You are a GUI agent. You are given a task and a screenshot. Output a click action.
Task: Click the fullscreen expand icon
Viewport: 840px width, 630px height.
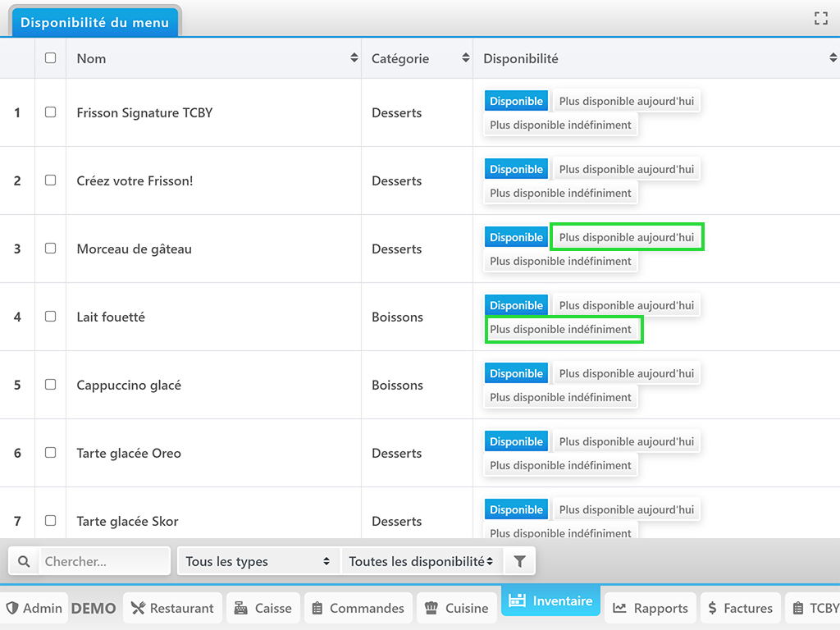coord(820,19)
